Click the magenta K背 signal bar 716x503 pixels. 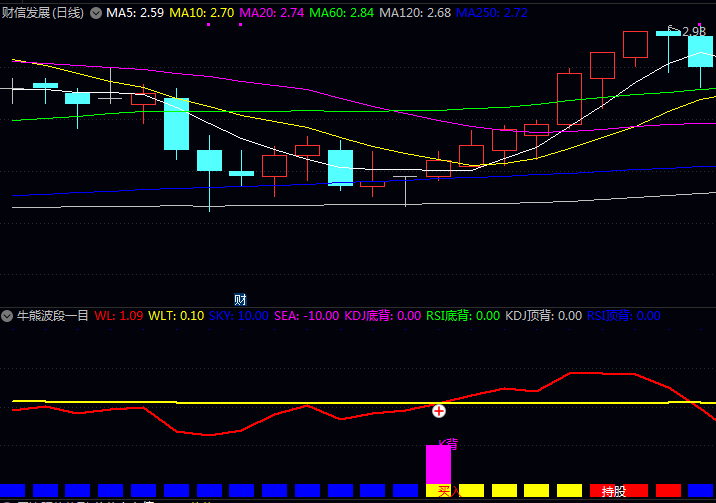439,464
